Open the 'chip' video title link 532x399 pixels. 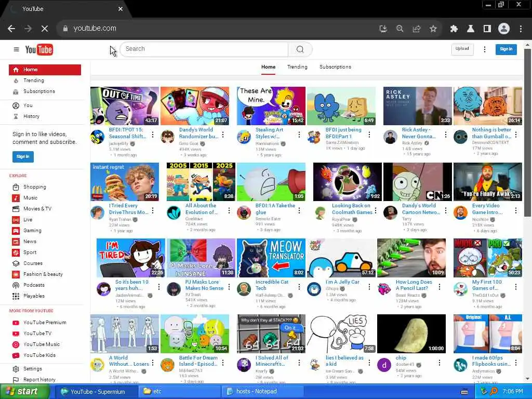(x=401, y=357)
